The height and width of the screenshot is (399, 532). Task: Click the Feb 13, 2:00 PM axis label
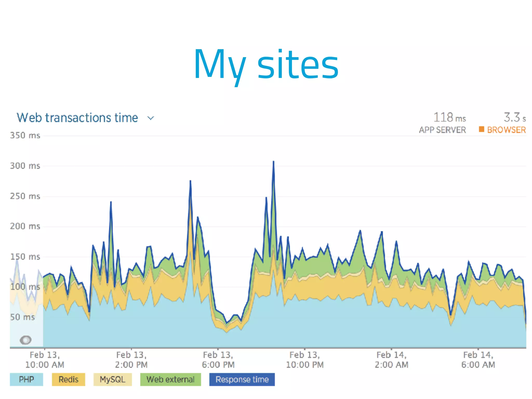pyautogui.click(x=131, y=360)
